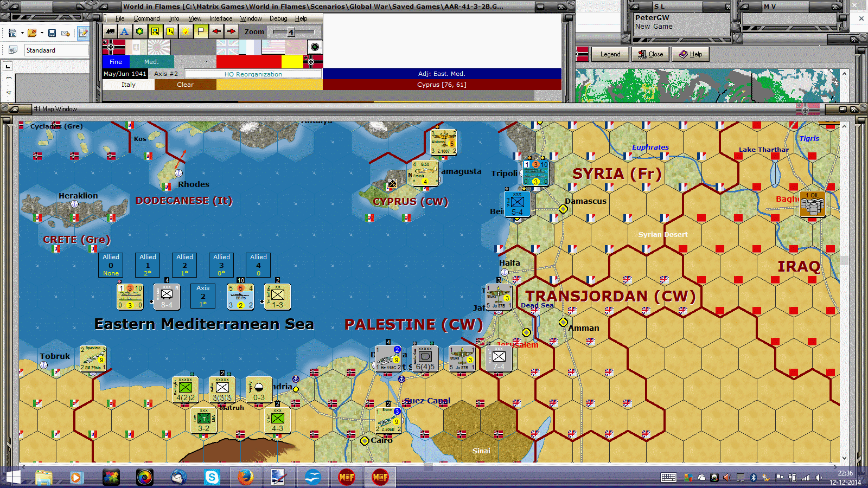Select the French tricolor flag
The image size is (868, 488).
click(x=251, y=47)
